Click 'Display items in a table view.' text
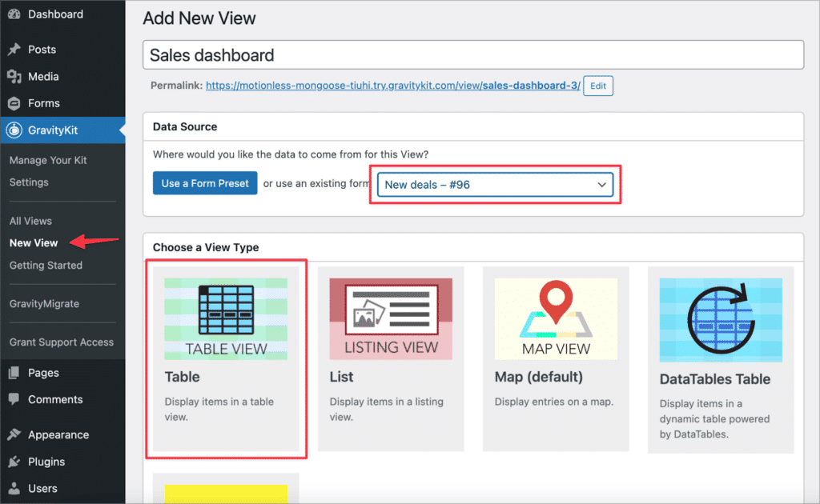820x504 pixels. [x=219, y=409]
